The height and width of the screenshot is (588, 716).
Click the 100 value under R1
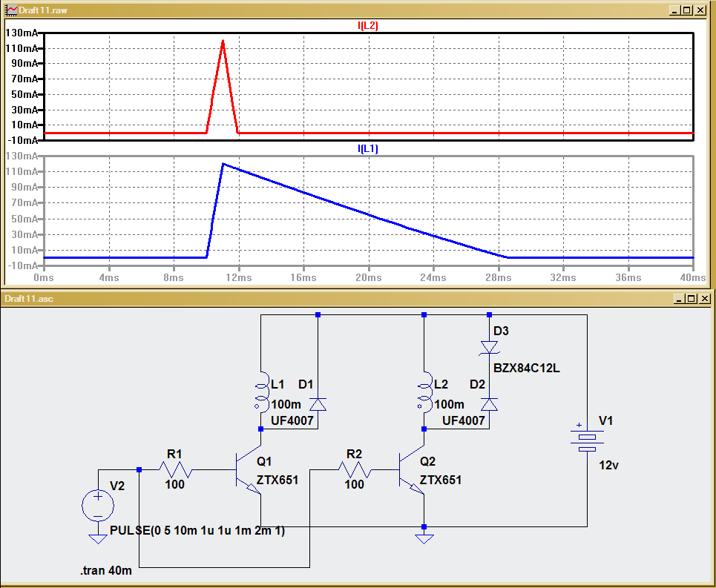coord(175,484)
